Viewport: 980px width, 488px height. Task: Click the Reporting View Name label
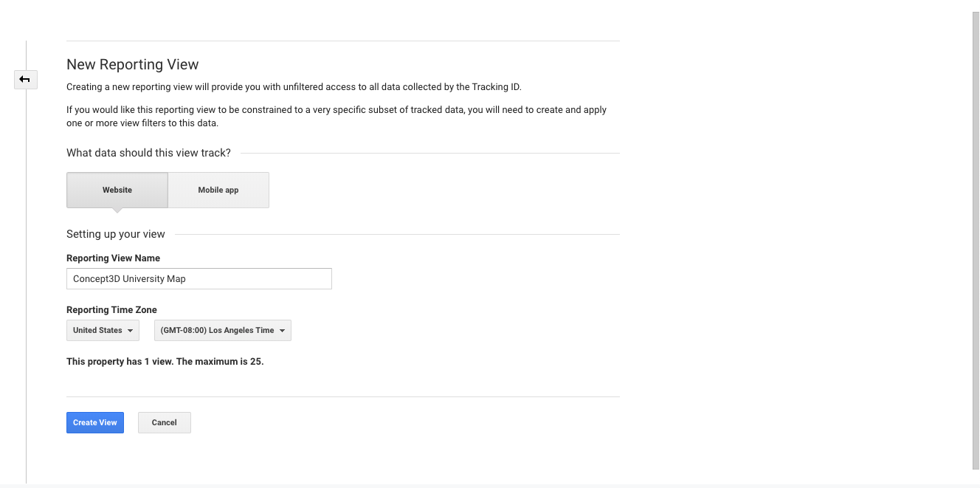click(x=113, y=258)
